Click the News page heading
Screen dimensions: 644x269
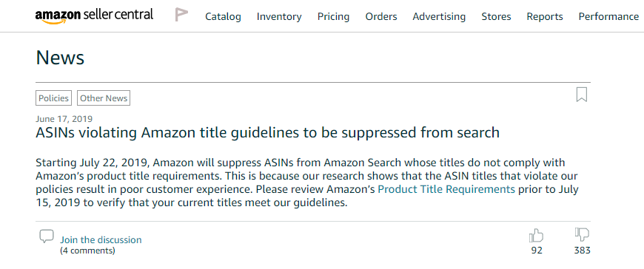coord(60,58)
